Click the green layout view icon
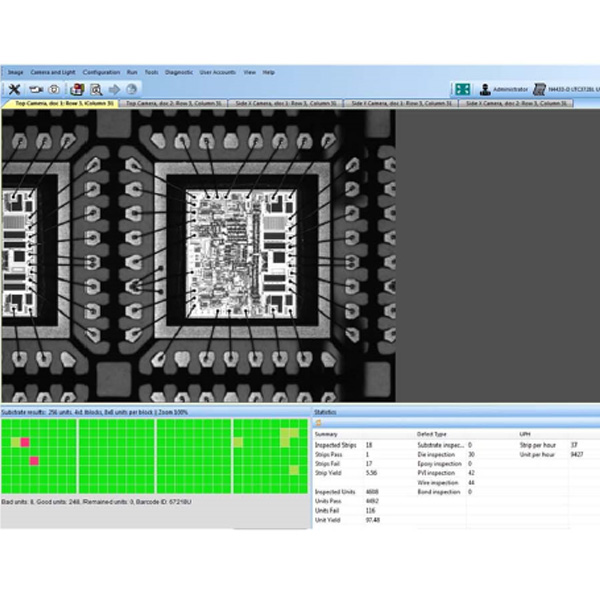The height and width of the screenshot is (600, 600). (x=462, y=89)
